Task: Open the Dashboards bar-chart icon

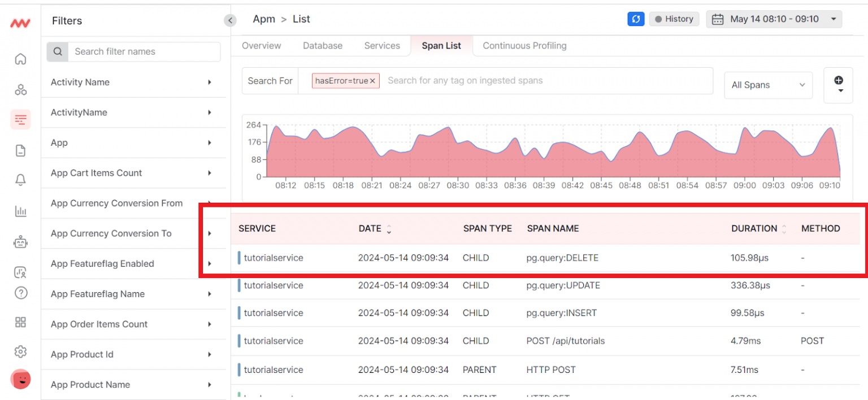Action: pyautogui.click(x=20, y=211)
